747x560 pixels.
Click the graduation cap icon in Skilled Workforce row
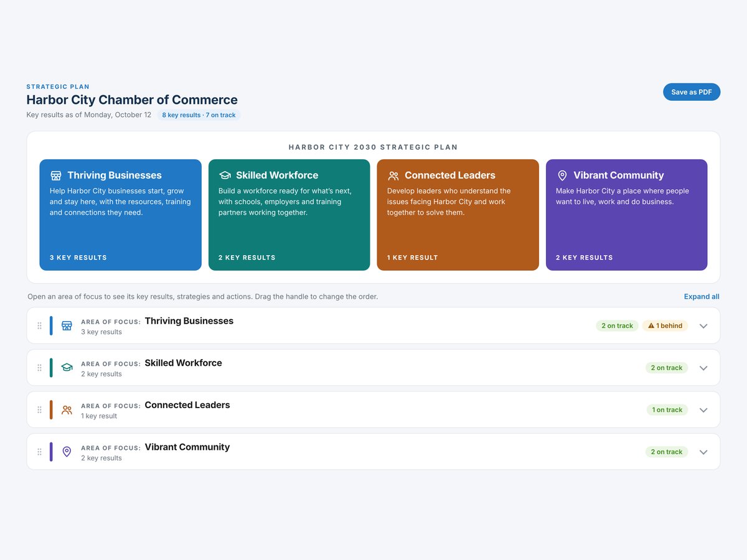[67, 368]
